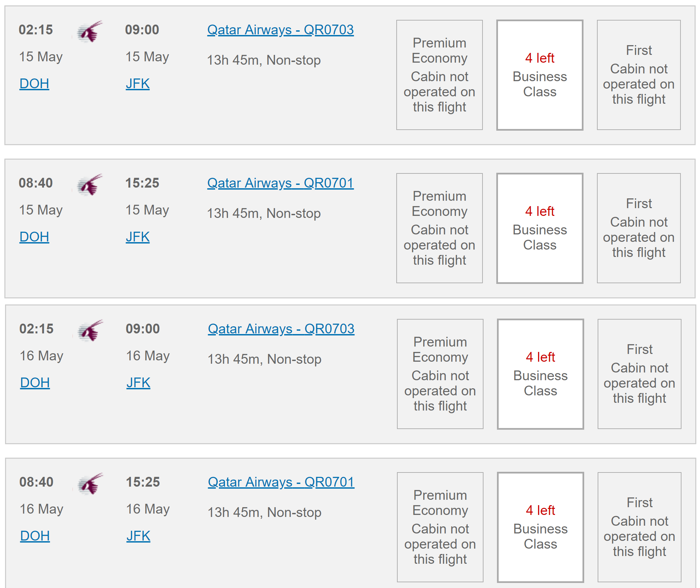Open QR0703 flight details for 15 May
Screen dimensions: 700x588
click(x=280, y=30)
